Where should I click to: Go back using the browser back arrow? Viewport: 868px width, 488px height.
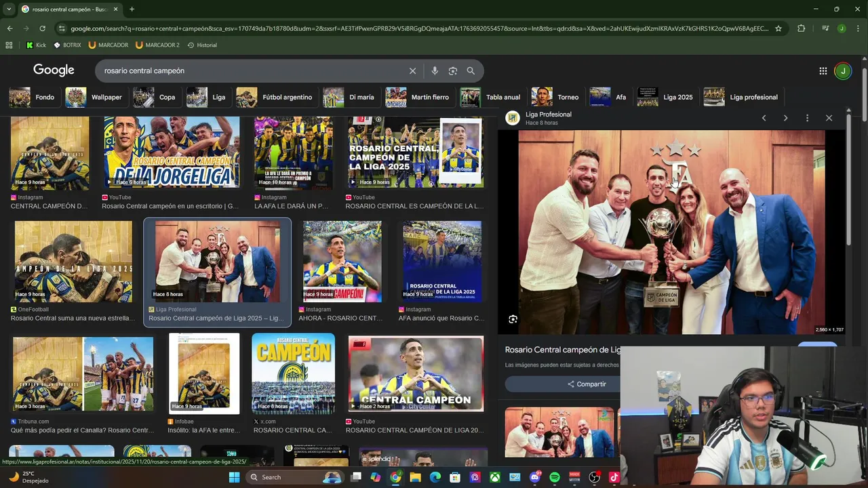click(9, 28)
